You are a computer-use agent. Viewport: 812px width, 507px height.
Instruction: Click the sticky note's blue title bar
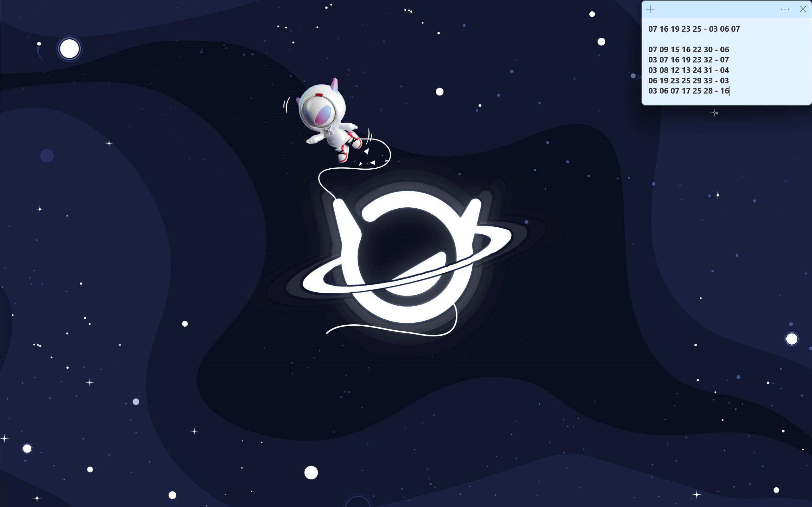(714, 10)
